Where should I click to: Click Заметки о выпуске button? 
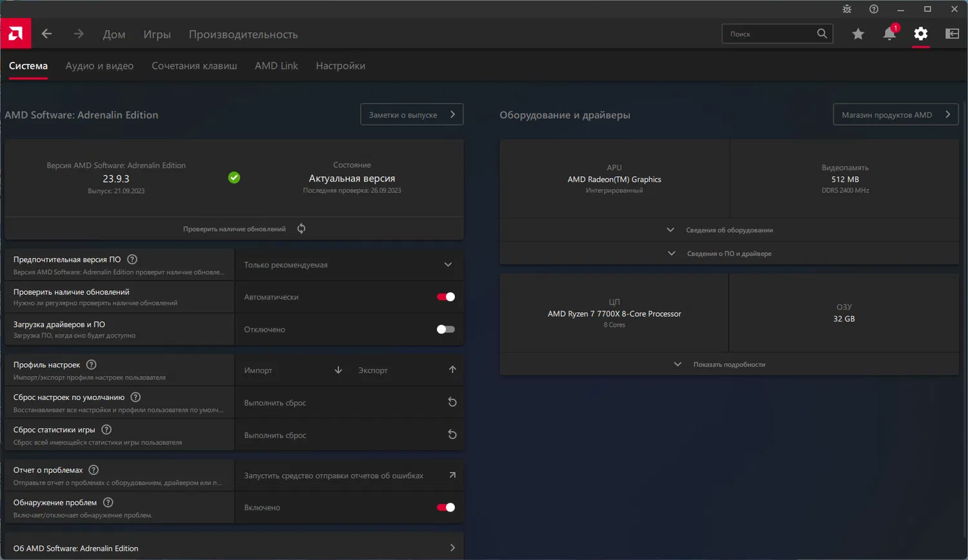point(412,115)
